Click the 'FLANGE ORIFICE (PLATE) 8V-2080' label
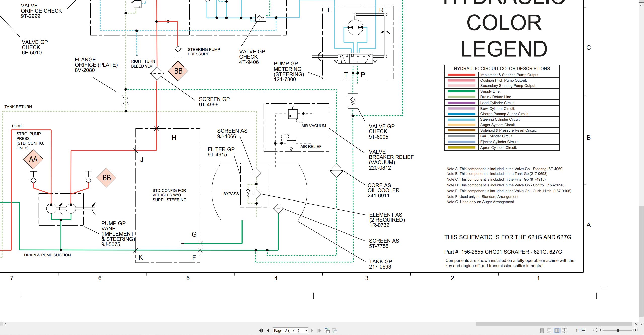 tap(96, 65)
